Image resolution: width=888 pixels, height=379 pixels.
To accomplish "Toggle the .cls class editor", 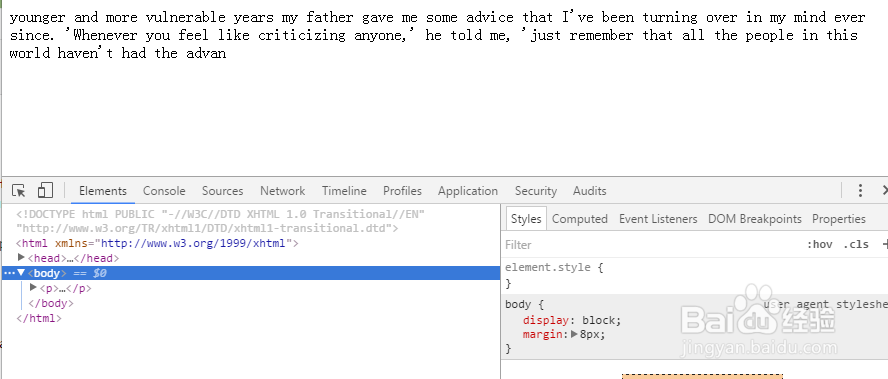I will coord(855,245).
